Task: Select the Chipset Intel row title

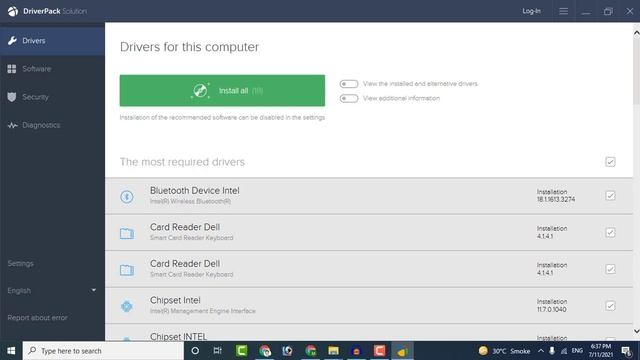Action: tap(175, 300)
